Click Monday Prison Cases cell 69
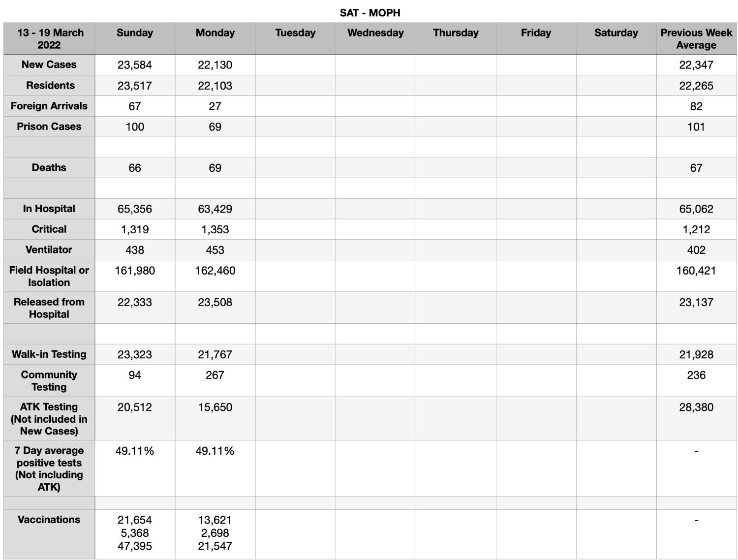Viewport: 738px width, 560px height. [x=215, y=126]
